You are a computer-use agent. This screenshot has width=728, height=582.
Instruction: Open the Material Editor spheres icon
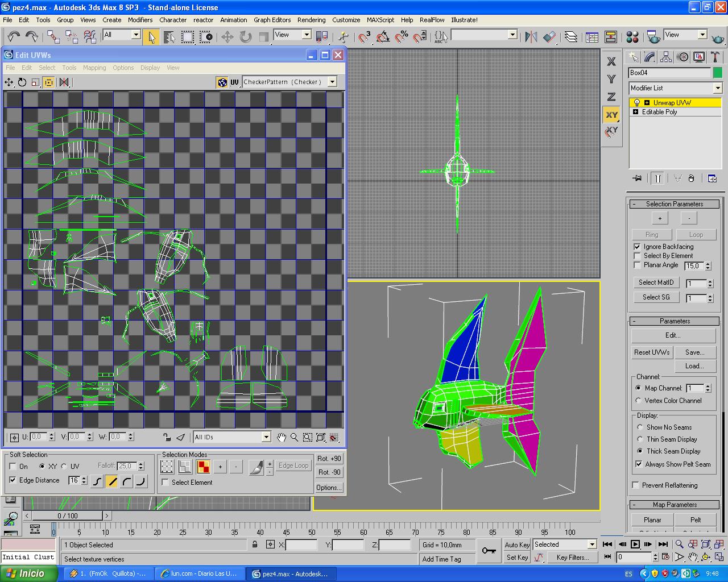(x=632, y=37)
